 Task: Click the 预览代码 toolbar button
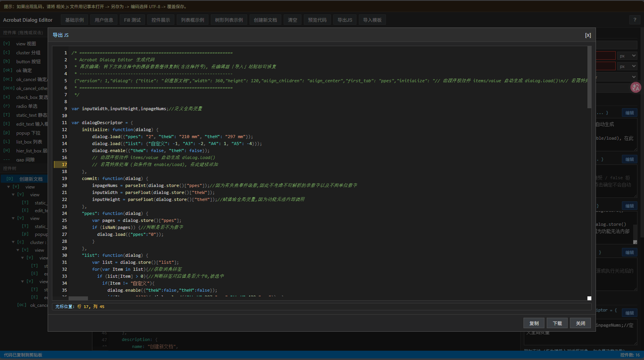317,20
